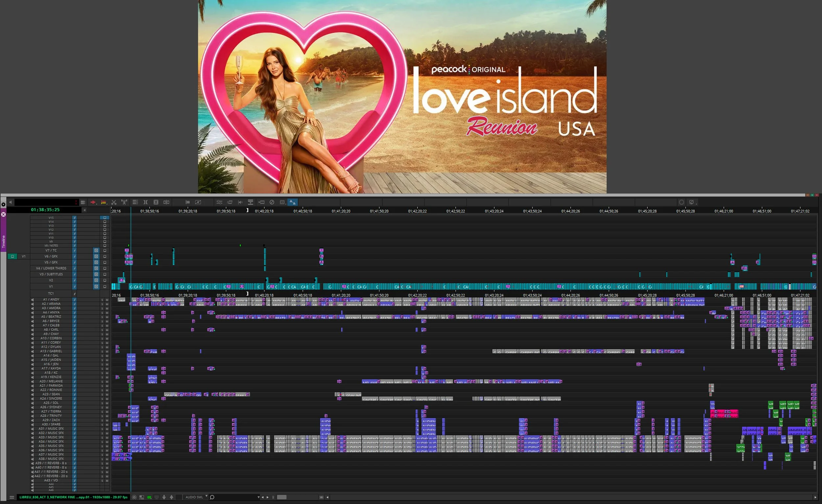822x504 pixels.
Task: Click the Lift tool icon
Action: [124, 202]
